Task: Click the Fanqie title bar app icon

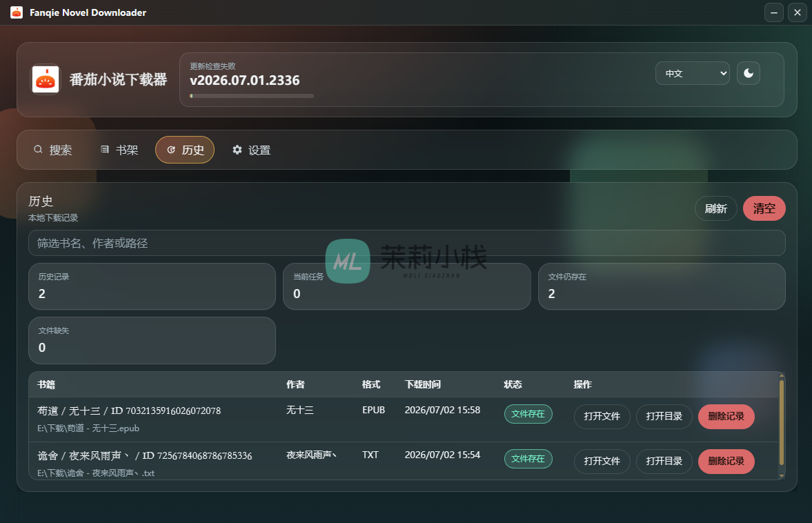Action: [17, 12]
